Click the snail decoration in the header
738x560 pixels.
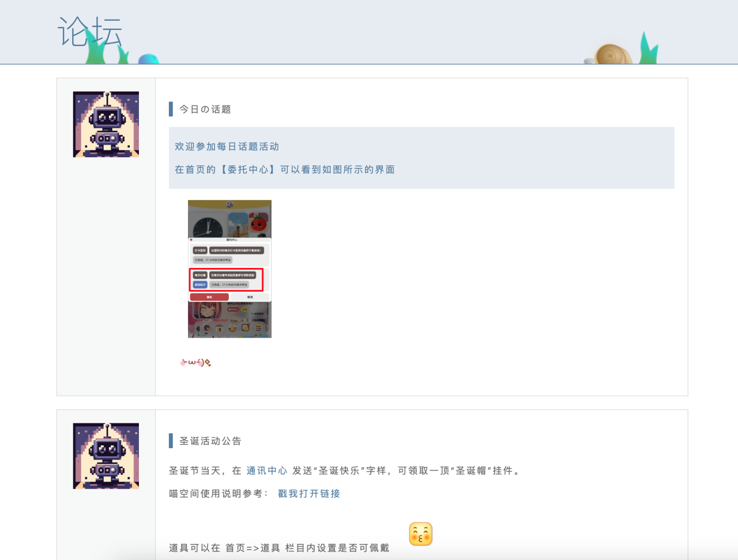[x=612, y=54]
